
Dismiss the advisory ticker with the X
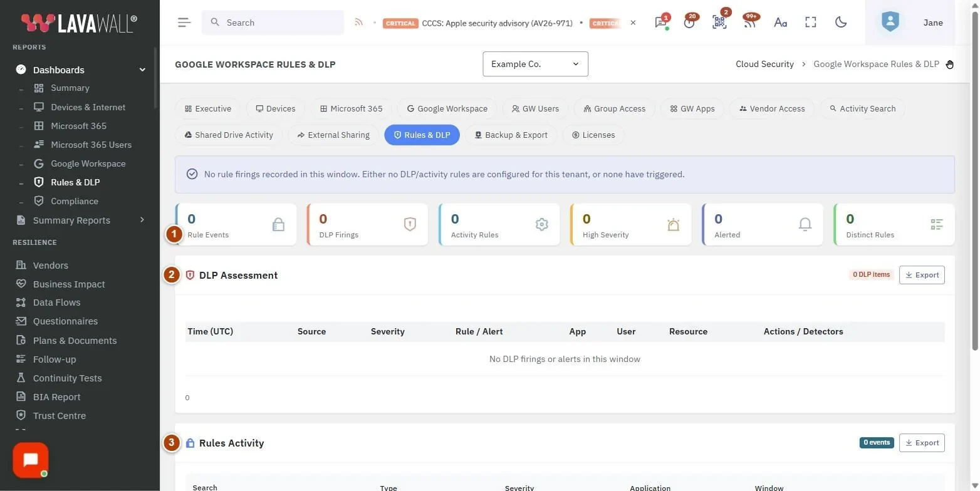tap(633, 23)
